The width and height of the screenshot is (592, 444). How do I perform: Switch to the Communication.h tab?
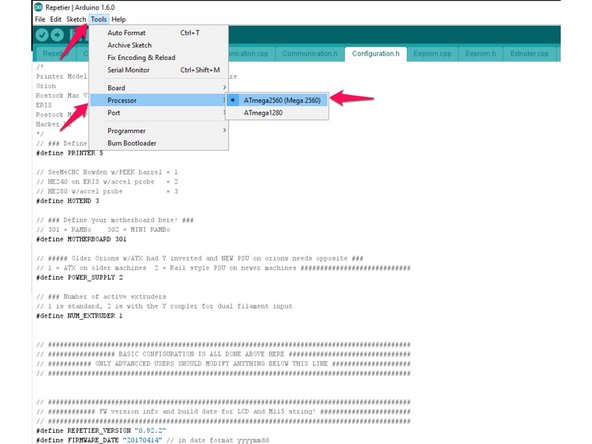pyautogui.click(x=310, y=54)
